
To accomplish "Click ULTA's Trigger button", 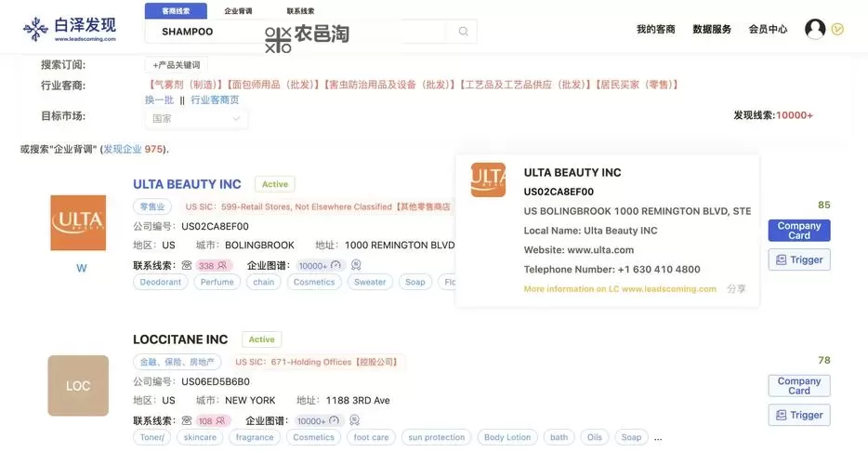I will pyautogui.click(x=799, y=259).
